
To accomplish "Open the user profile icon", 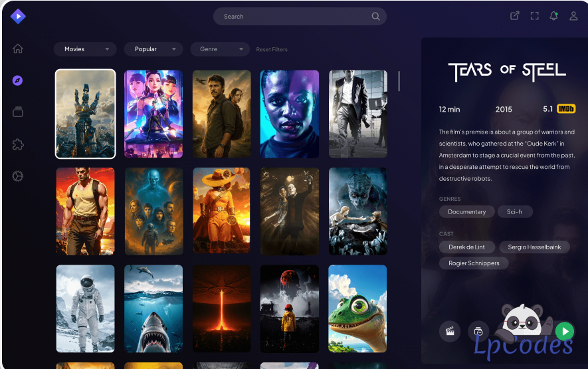I will 573,16.
